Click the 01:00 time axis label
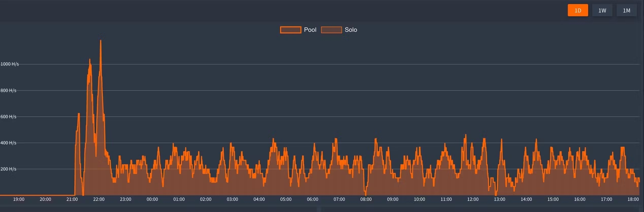 pyautogui.click(x=179, y=199)
